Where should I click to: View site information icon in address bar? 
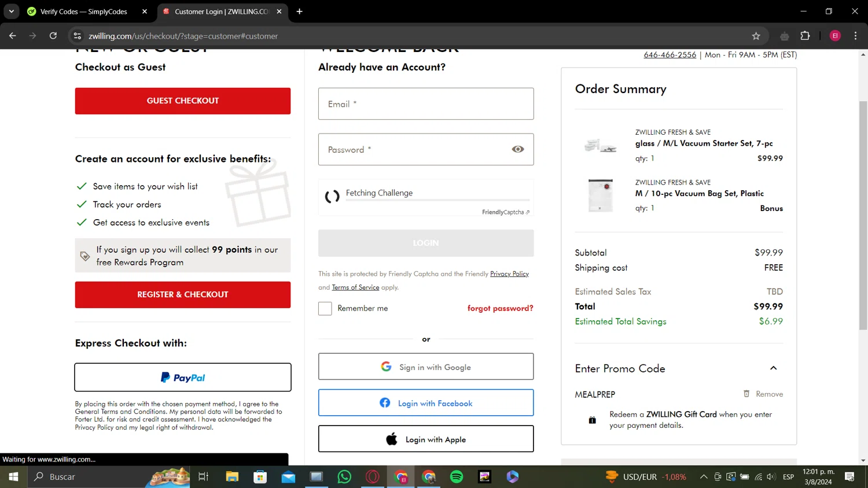77,36
